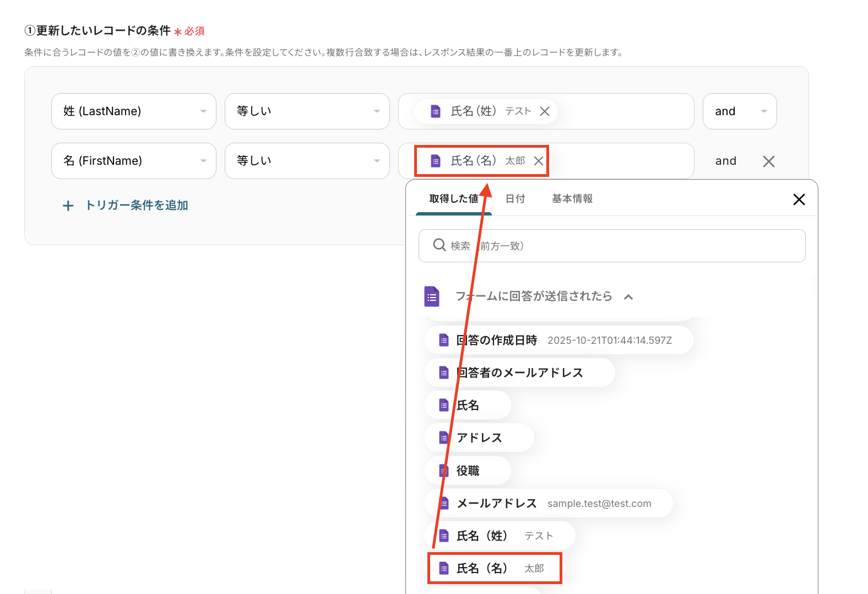Image resolution: width=868 pixels, height=594 pixels.
Task: Open the first row 等しい operator dropdown
Action: [x=307, y=111]
